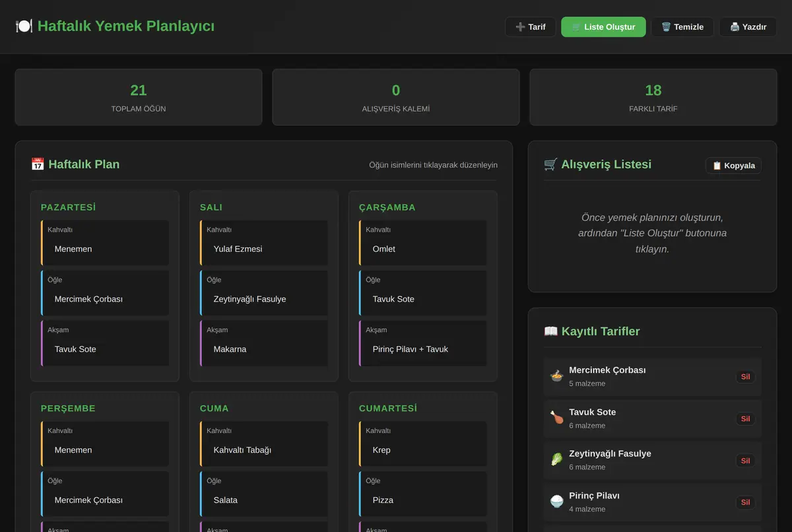Click the calendar icon next to Haftalık Plan
Image resolution: width=792 pixels, height=532 pixels.
38,164
